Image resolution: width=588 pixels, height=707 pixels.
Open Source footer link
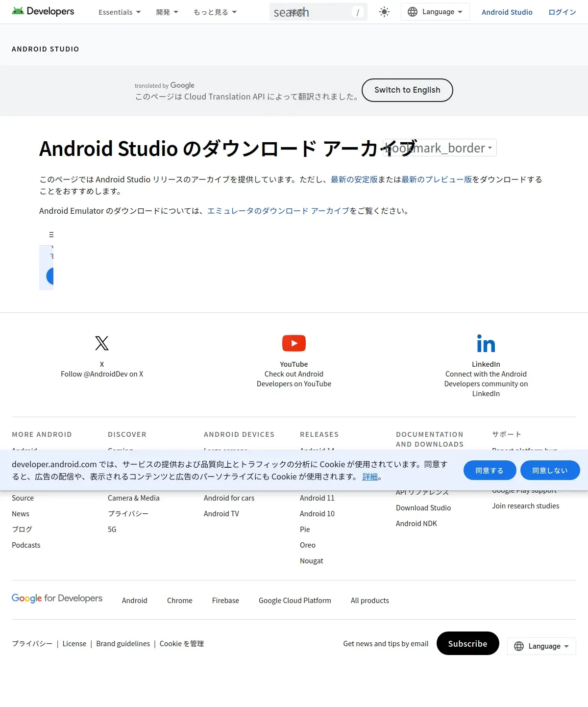click(23, 498)
